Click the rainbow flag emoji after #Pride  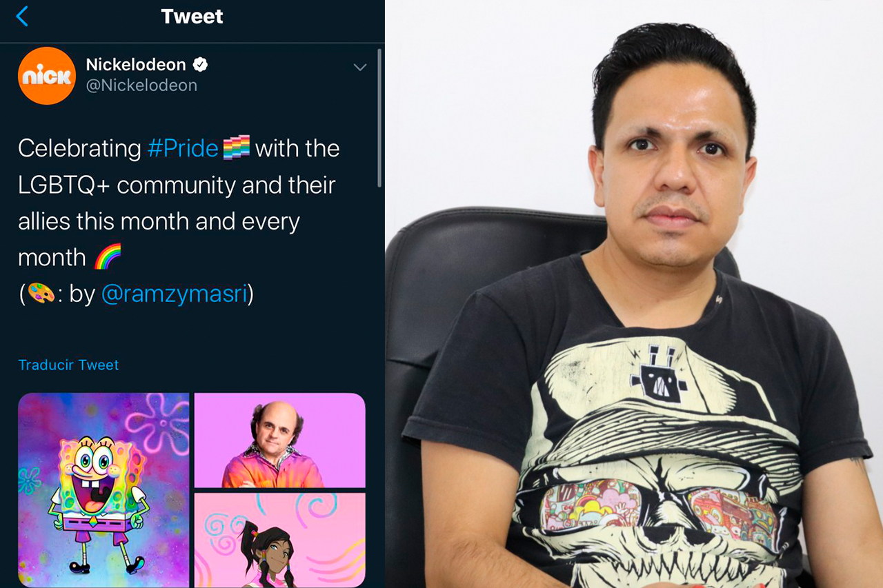pos(237,148)
